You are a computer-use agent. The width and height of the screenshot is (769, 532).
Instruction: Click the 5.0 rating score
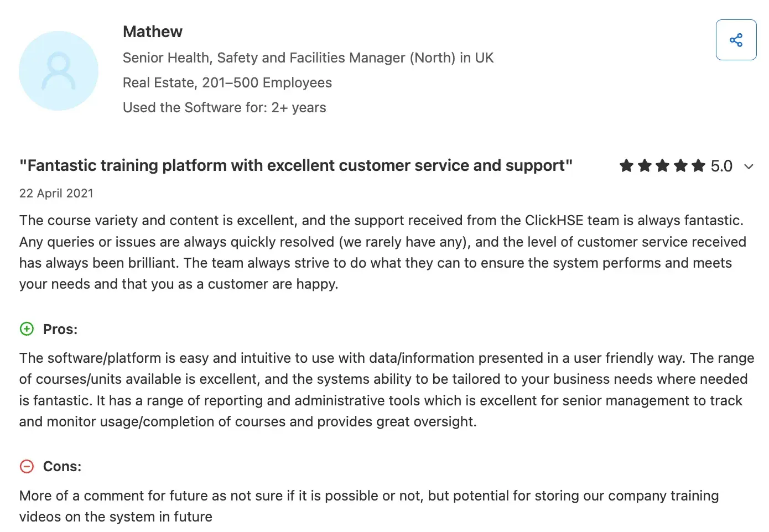pos(721,166)
